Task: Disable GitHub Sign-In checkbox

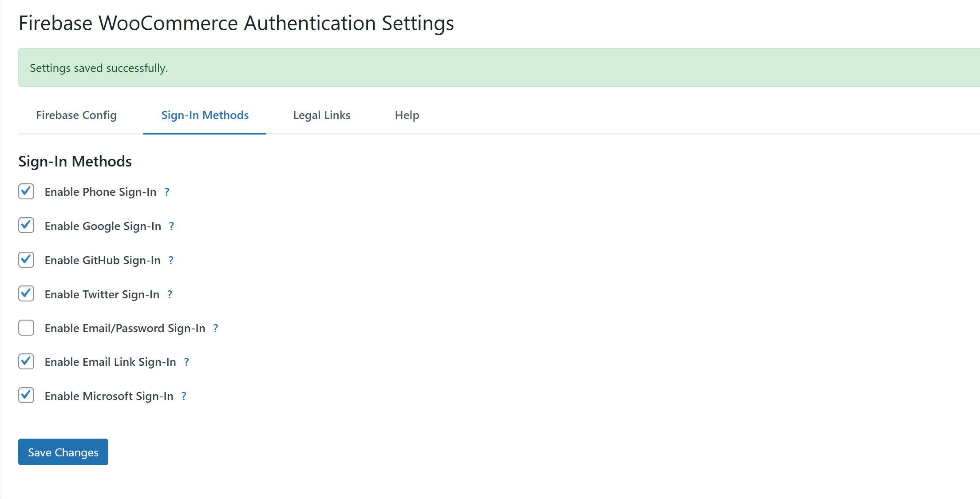Action: pyautogui.click(x=26, y=260)
